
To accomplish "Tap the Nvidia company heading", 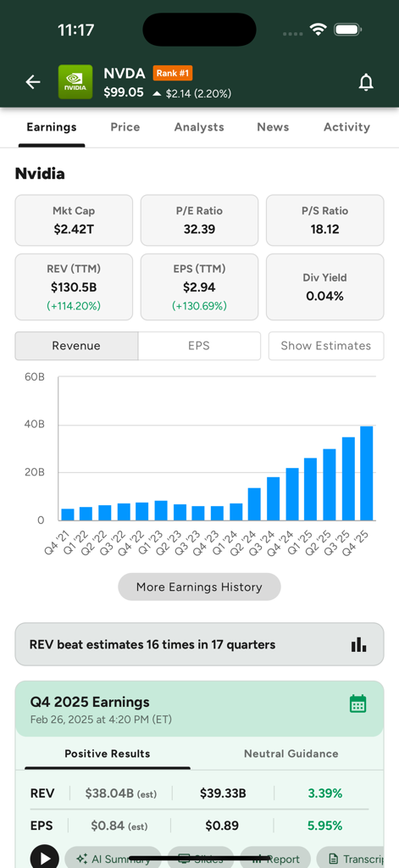I will [40, 174].
